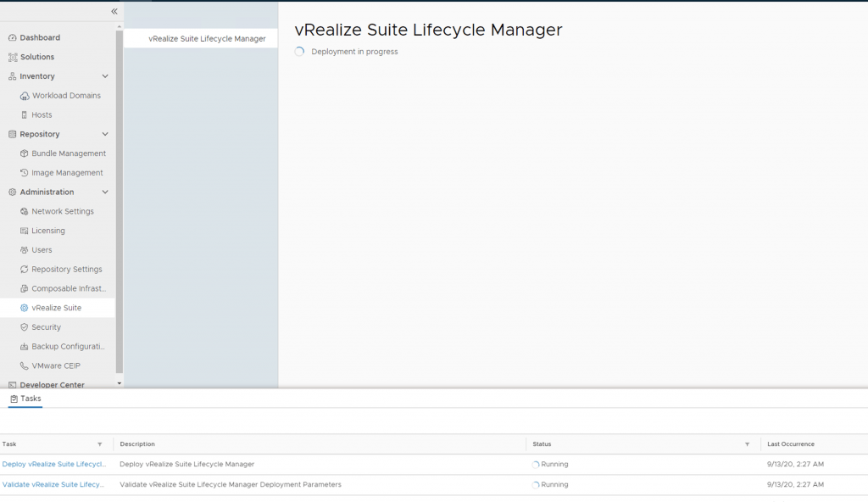Click the sidebar scroll-down arrow
Screen dimensions: 868x502
(x=120, y=383)
